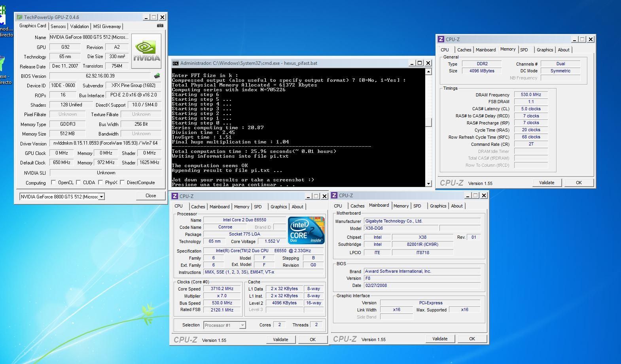Click the Level 2 cache 4096 KBytes value
The height and width of the screenshot is (364, 621).
coord(284,303)
